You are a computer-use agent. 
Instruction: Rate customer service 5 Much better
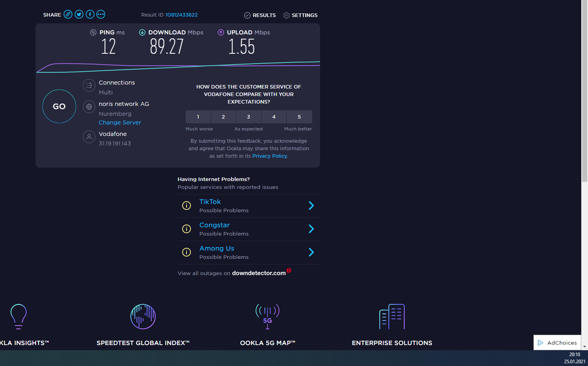299,117
